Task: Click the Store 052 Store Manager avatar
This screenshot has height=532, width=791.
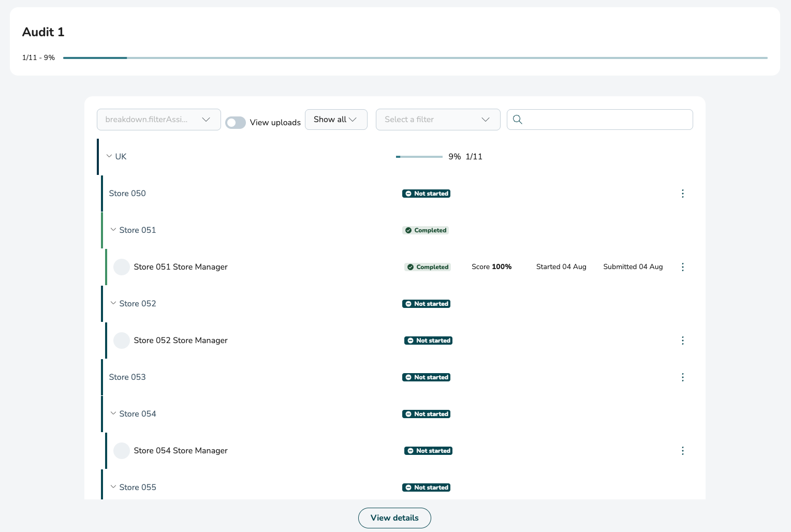Action: click(122, 341)
